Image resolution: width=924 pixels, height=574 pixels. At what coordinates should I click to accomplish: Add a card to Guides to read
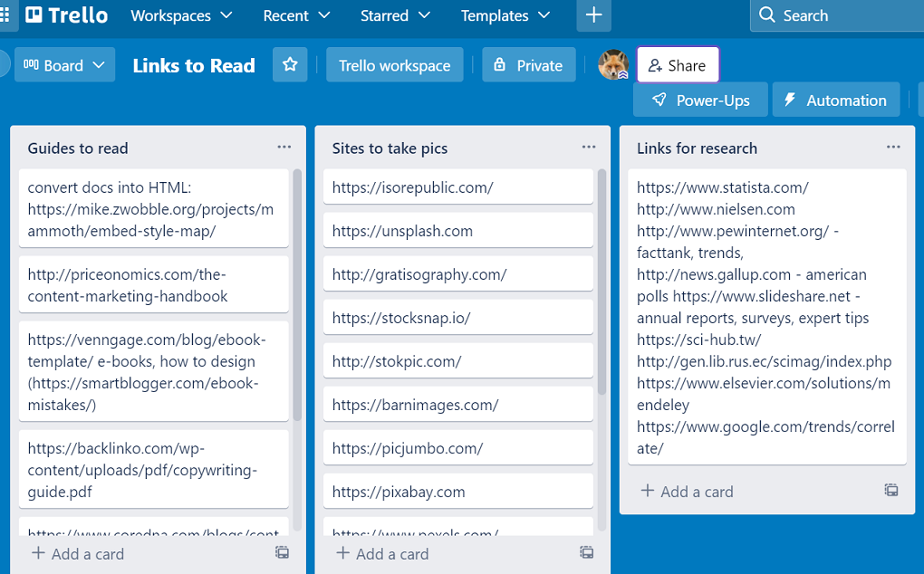[79, 554]
